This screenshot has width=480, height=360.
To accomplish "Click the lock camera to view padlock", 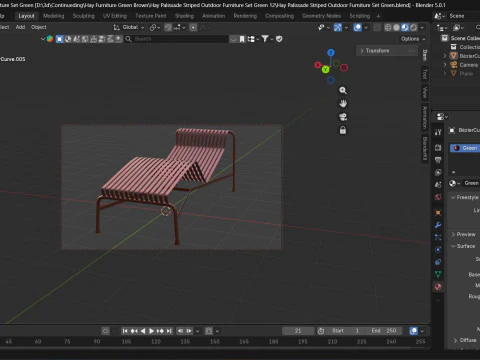I will pyautogui.click(x=343, y=130).
